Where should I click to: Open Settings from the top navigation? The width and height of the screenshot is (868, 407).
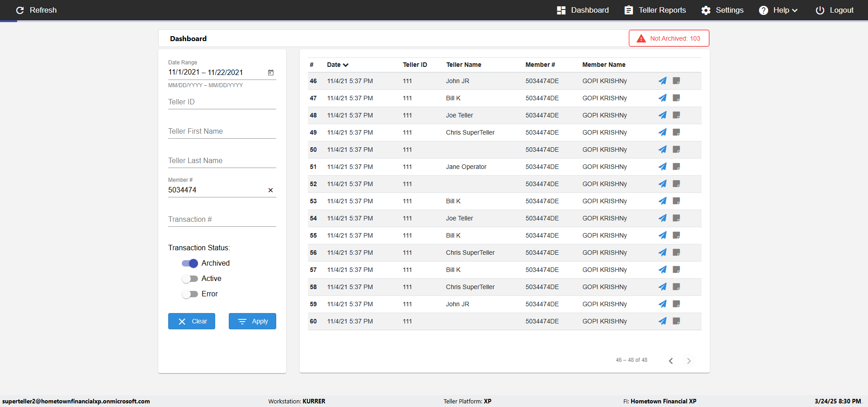pyautogui.click(x=722, y=10)
